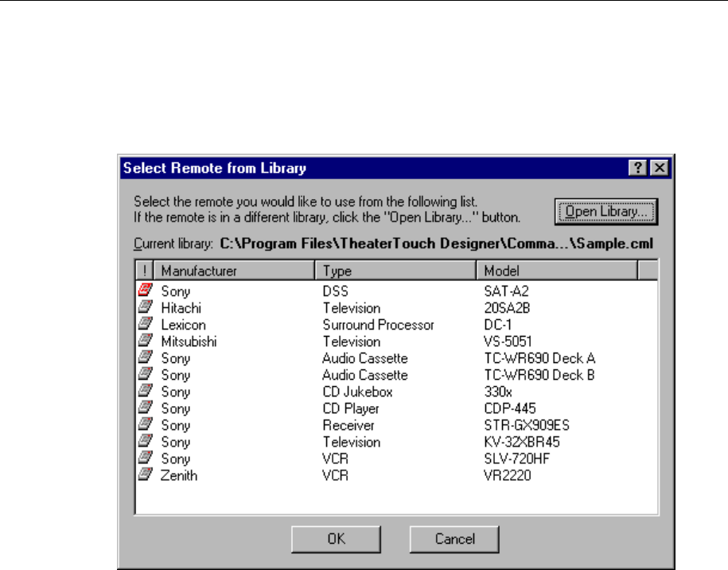Click the icon for the Sony Deck A row
Screen dimensions: 728x570
coord(146,357)
